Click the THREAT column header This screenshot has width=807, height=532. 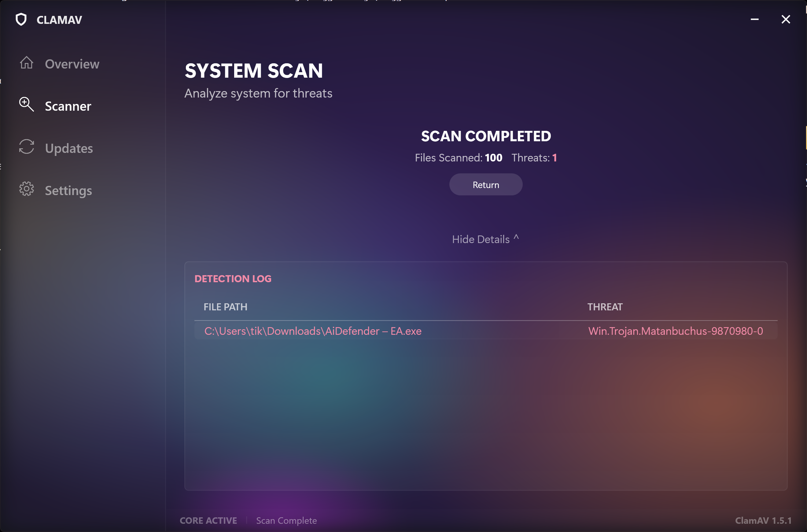[605, 307]
